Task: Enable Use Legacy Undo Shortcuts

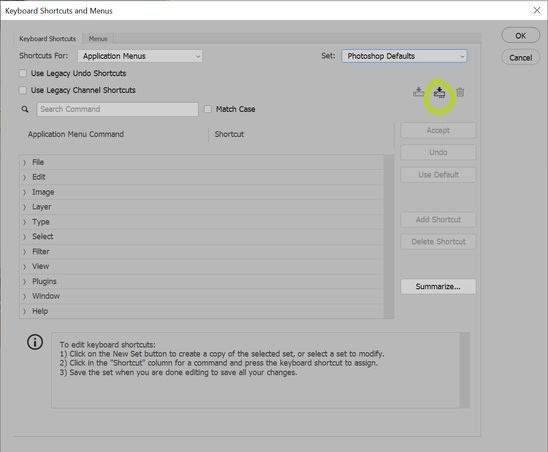Action: pyautogui.click(x=23, y=73)
